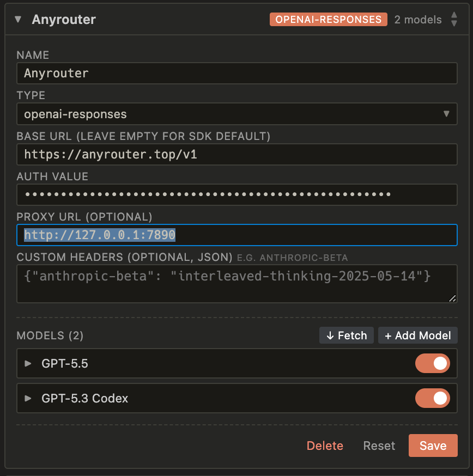Expand the GPT-5.3 Codex model row
This screenshot has width=473, height=476.
point(28,398)
